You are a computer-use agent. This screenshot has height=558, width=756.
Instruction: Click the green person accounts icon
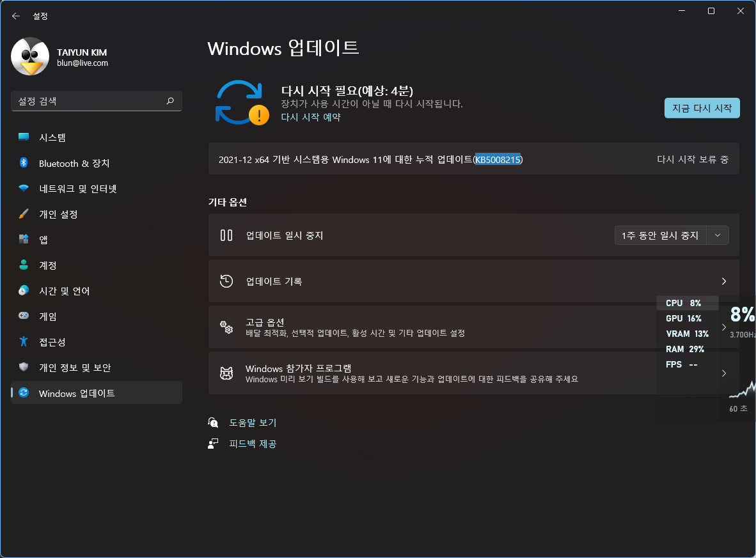tap(24, 265)
